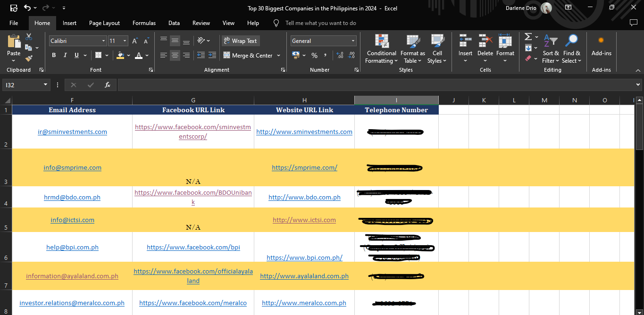Open the Calibri font name dropdown
This screenshot has height=315, width=644.
104,41
